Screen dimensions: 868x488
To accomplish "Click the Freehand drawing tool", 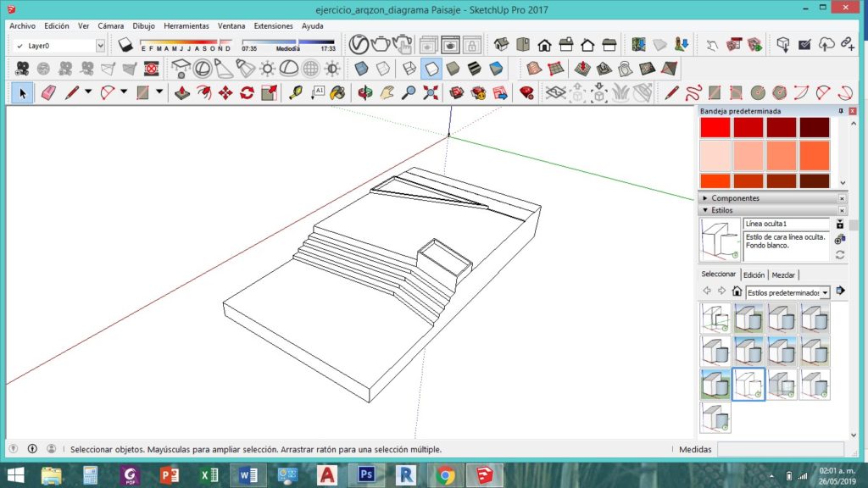I will coord(693,93).
